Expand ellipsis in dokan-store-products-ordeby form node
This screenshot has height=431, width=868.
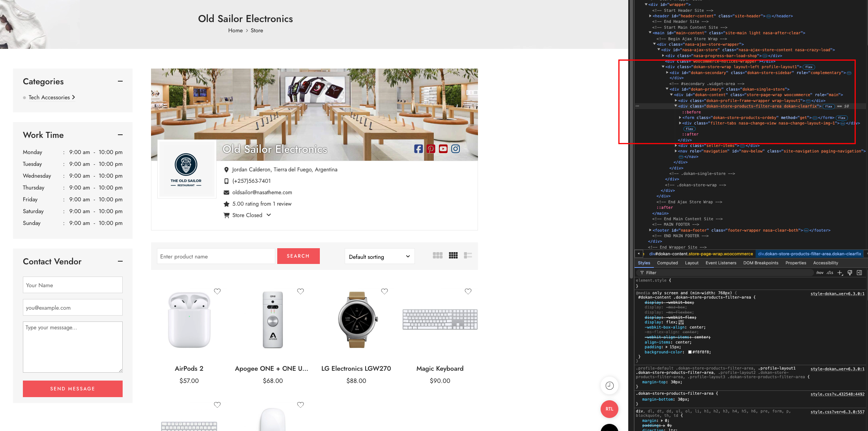click(x=815, y=118)
